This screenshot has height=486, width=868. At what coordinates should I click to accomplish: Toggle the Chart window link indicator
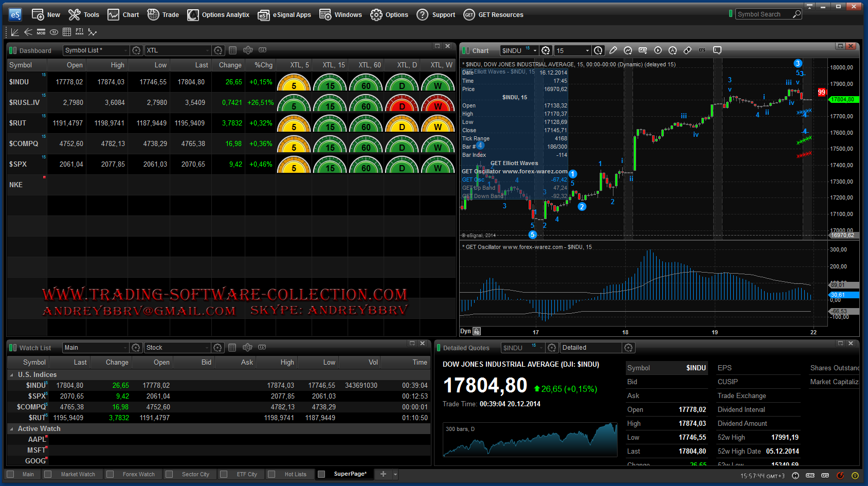tap(466, 50)
